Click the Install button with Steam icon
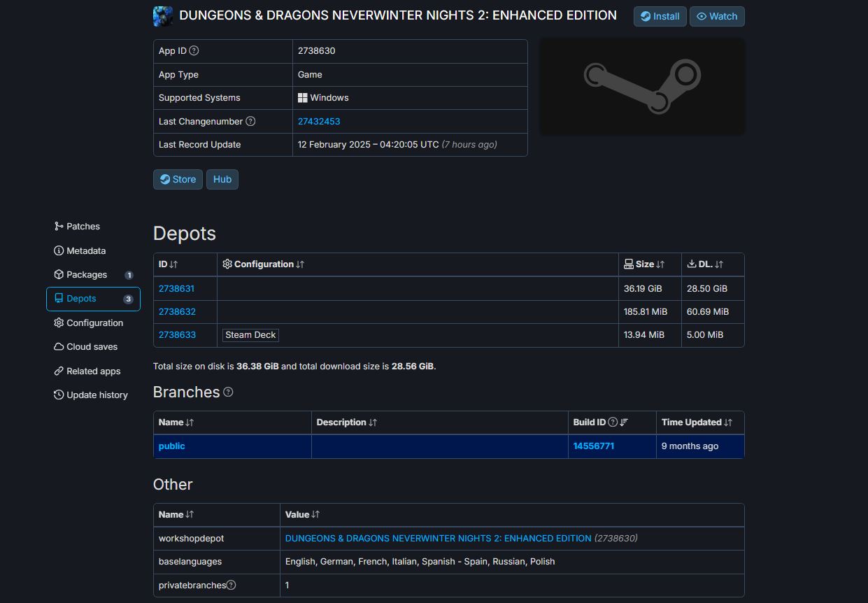 pyautogui.click(x=660, y=16)
